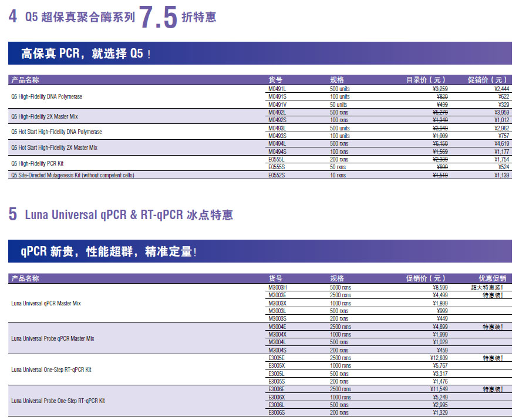Click 'Q5 Hot Start High-Fidelity 2X Master Mix'

click(x=54, y=147)
